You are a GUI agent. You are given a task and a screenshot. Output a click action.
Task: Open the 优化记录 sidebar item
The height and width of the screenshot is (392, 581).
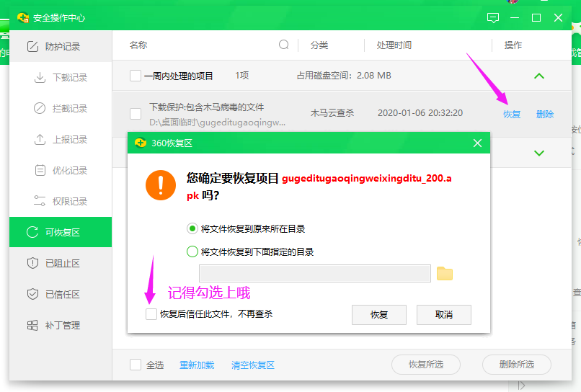pyautogui.click(x=61, y=171)
